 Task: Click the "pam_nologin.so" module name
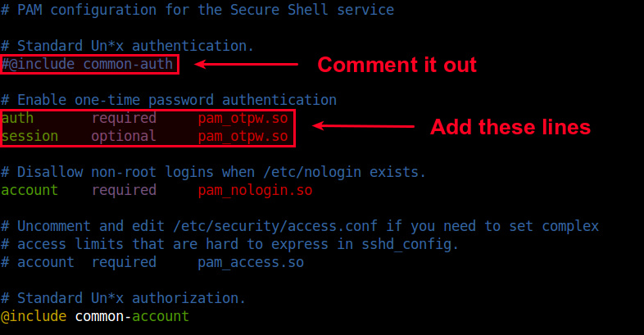pyautogui.click(x=255, y=190)
